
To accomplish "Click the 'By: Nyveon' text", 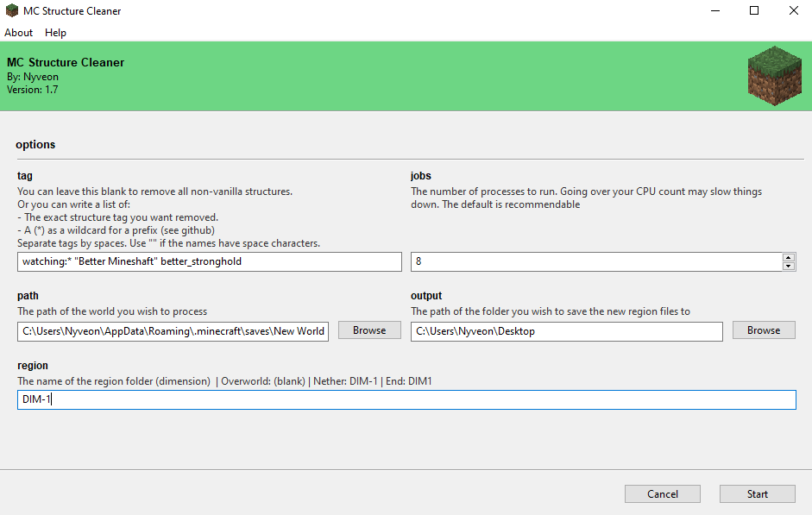I will (x=33, y=77).
